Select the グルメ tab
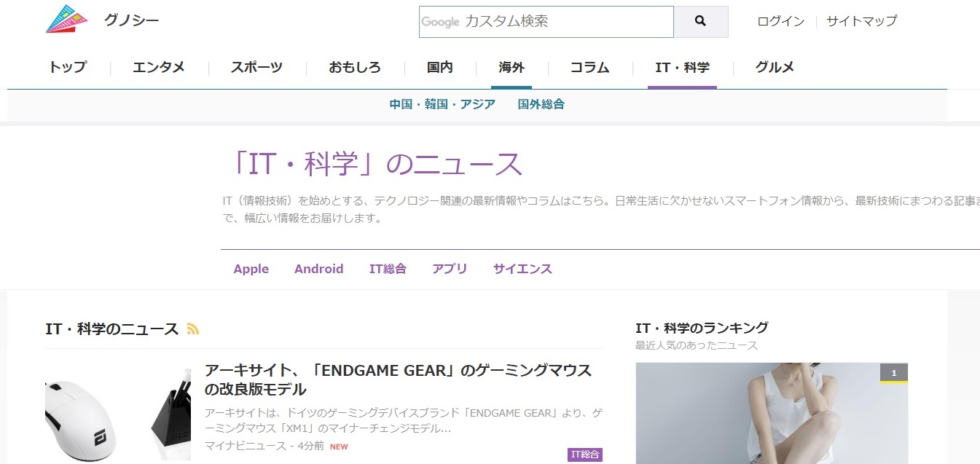The height and width of the screenshot is (464, 980). (x=775, y=68)
